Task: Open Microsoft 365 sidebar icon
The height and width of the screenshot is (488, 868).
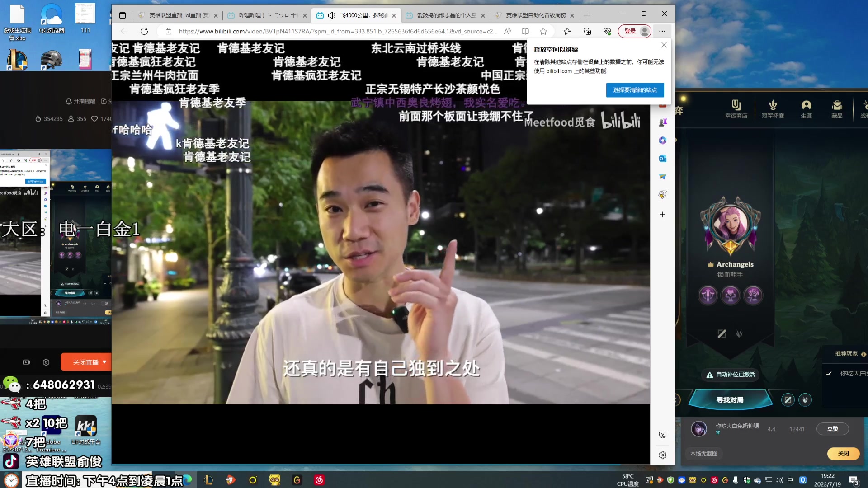Action: point(662,141)
